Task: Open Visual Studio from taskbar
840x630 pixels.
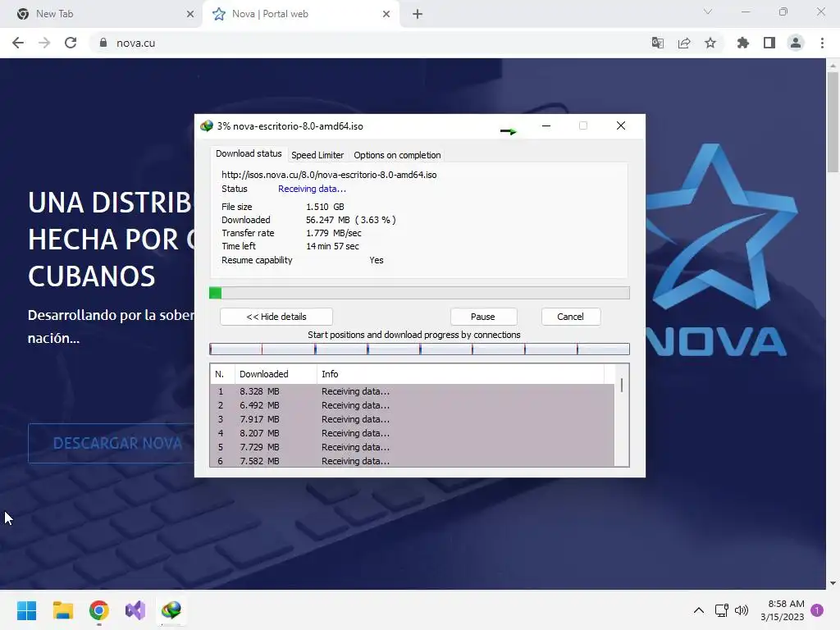Action: (x=135, y=610)
